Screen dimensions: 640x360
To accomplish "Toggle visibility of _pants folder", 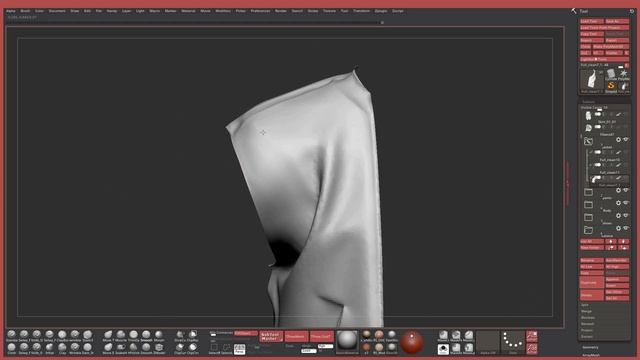I will point(626,190).
